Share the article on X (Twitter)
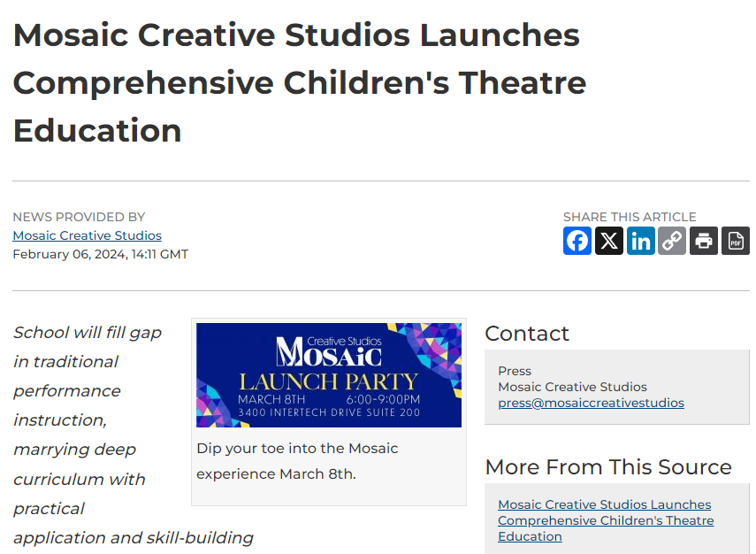This screenshot has height=554, width=756. coord(609,241)
